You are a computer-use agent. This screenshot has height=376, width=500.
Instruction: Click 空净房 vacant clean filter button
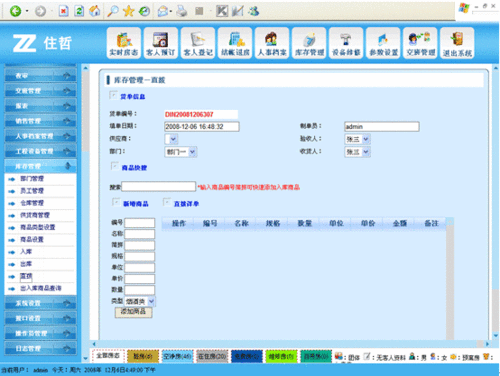click(x=177, y=356)
